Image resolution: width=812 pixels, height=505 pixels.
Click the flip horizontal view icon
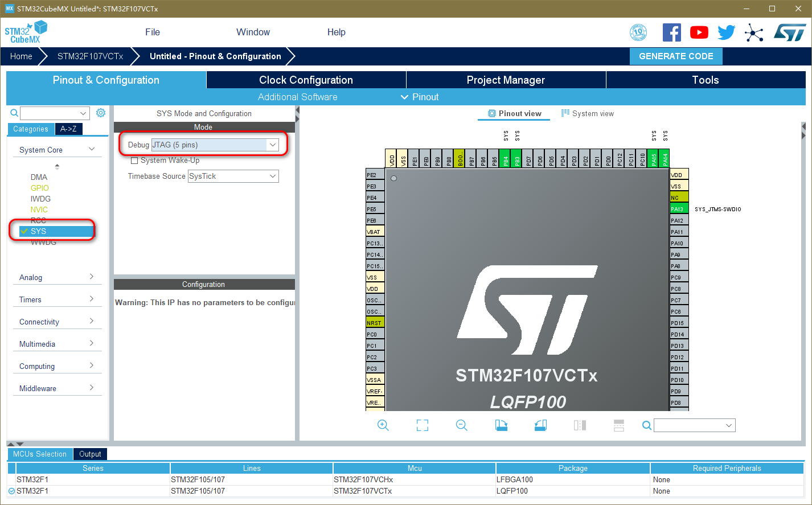click(x=580, y=425)
